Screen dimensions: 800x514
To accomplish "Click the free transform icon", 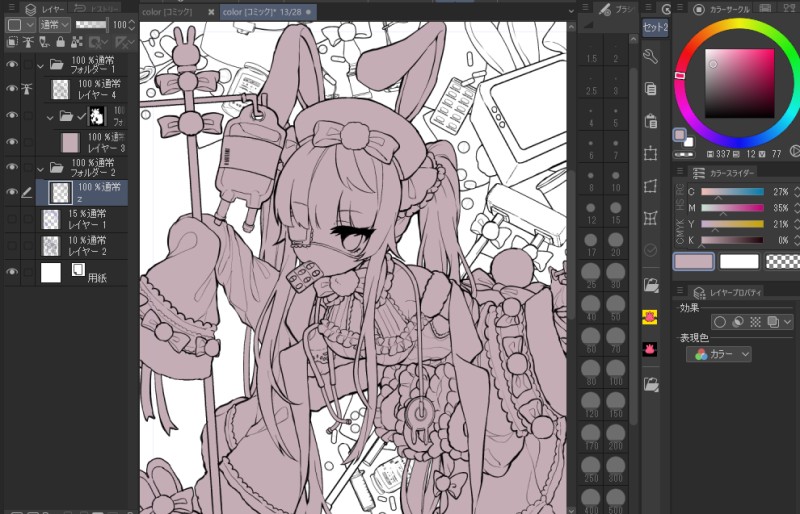I will [651, 186].
